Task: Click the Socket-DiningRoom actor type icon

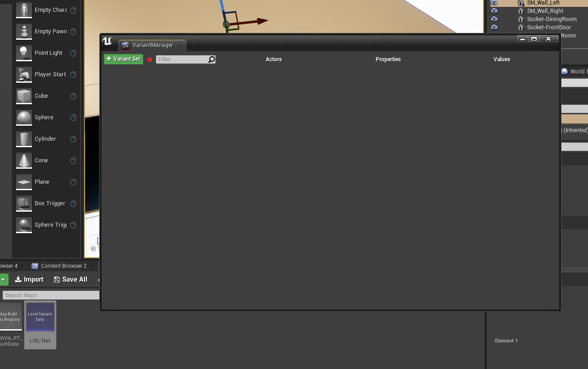Action: 521,19
